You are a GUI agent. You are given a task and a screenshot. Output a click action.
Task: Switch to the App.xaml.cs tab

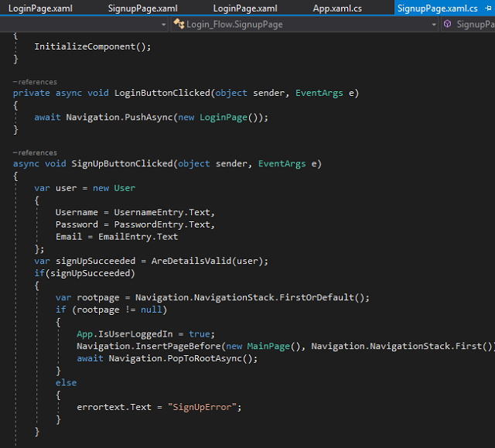336,8
